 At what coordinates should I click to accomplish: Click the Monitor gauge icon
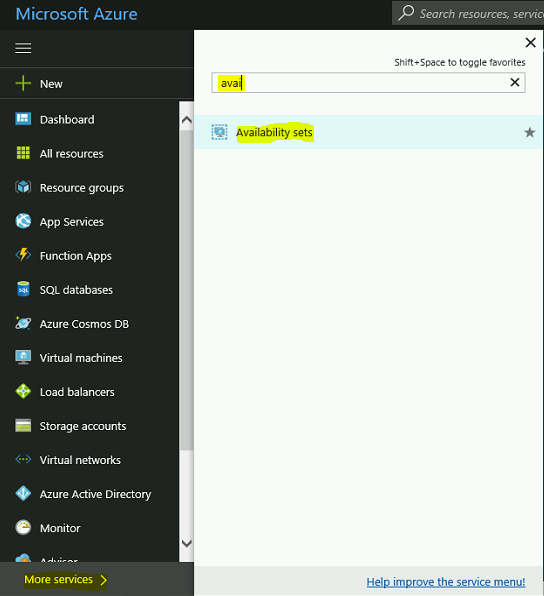click(x=23, y=527)
